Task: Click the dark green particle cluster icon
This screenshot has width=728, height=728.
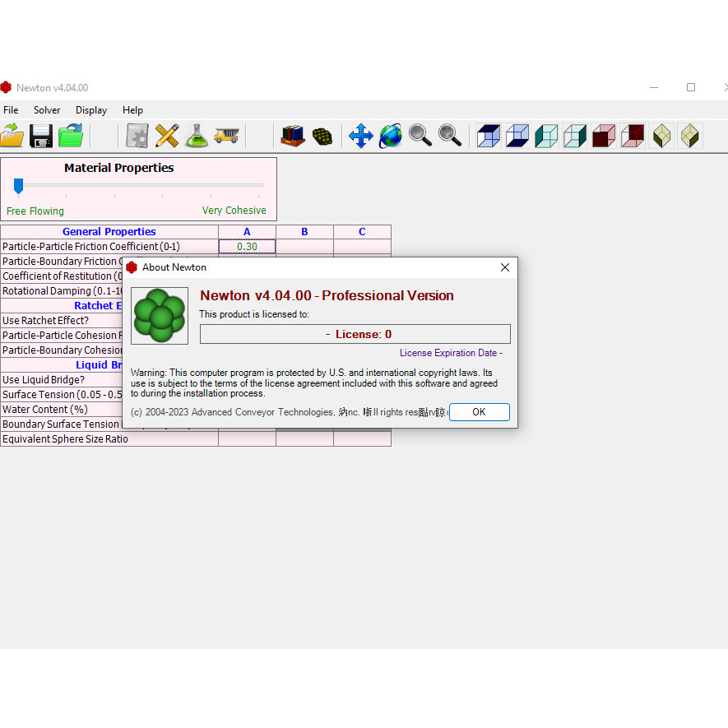Action: (x=322, y=136)
